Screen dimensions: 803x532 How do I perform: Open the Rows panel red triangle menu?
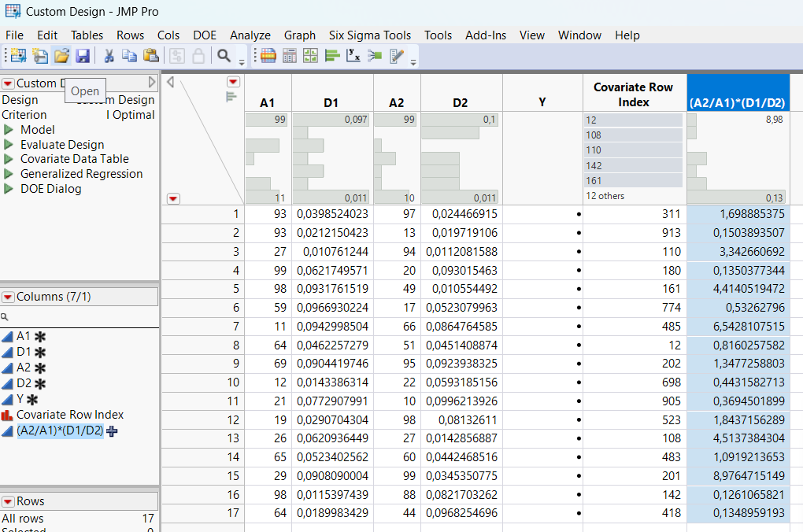click(x=8, y=501)
